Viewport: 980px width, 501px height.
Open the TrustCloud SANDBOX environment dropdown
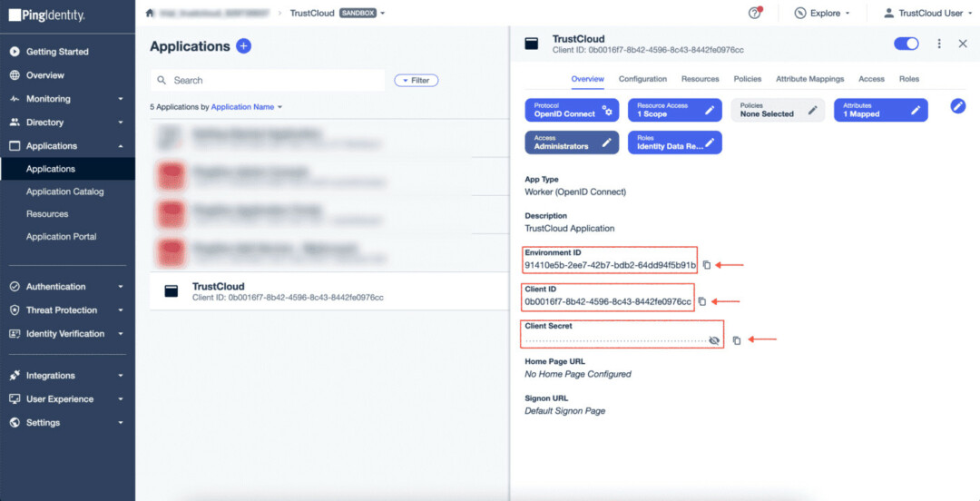tap(338, 13)
